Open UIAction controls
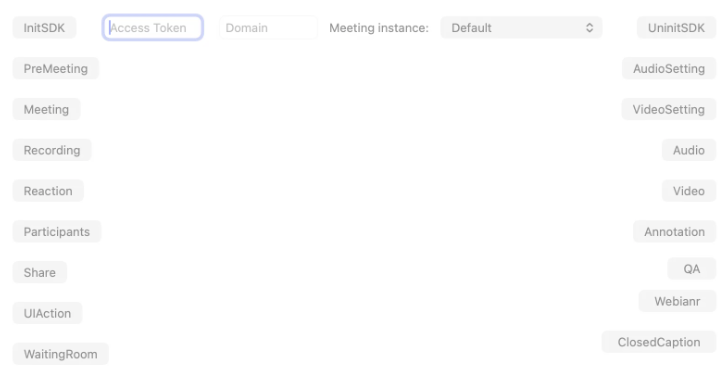Screen dimensions: 726x375 tap(47, 313)
